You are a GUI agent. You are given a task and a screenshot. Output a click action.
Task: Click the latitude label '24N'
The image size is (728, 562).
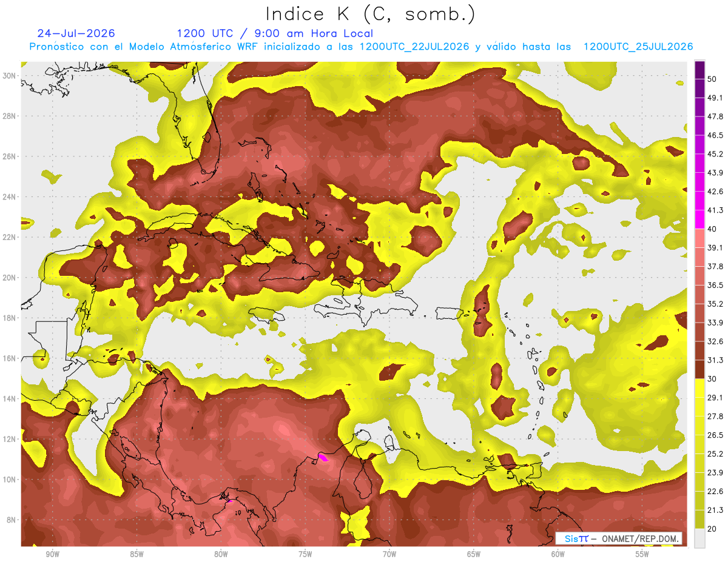pos(9,197)
